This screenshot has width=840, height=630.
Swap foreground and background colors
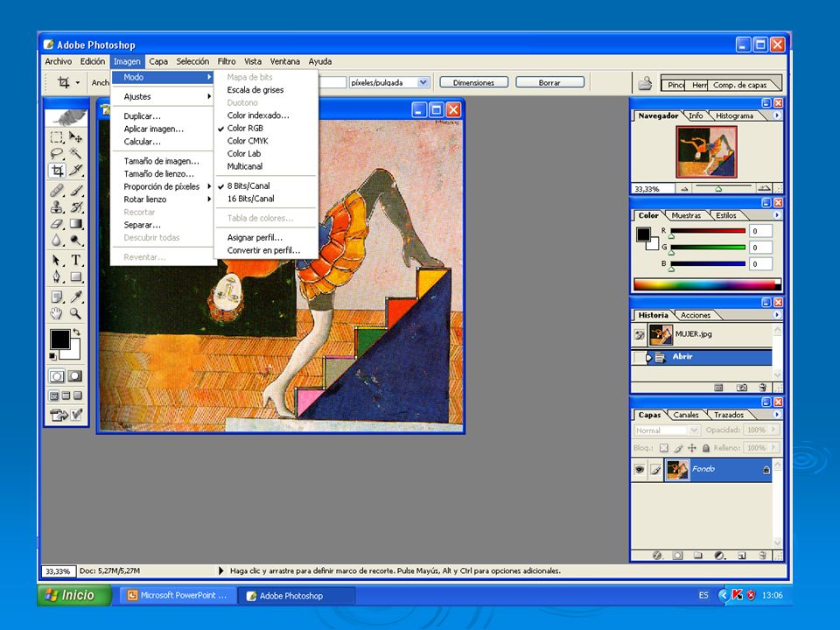[x=77, y=332]
